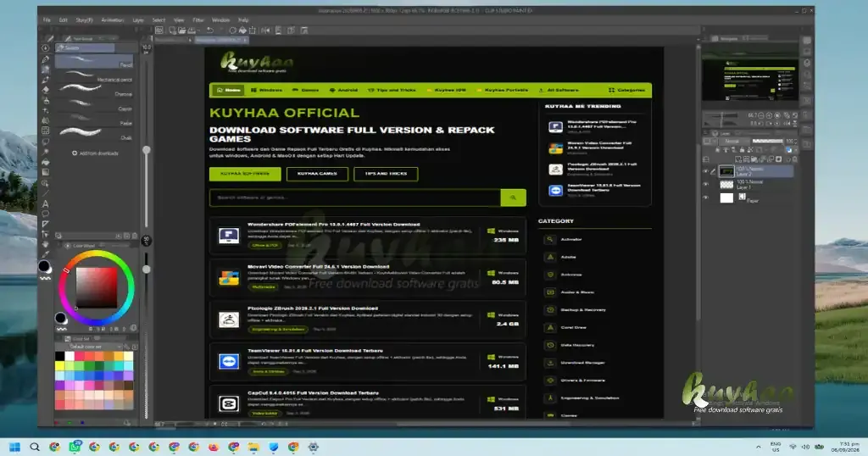Open WhatsApp from the taskbar

(75, 447)
